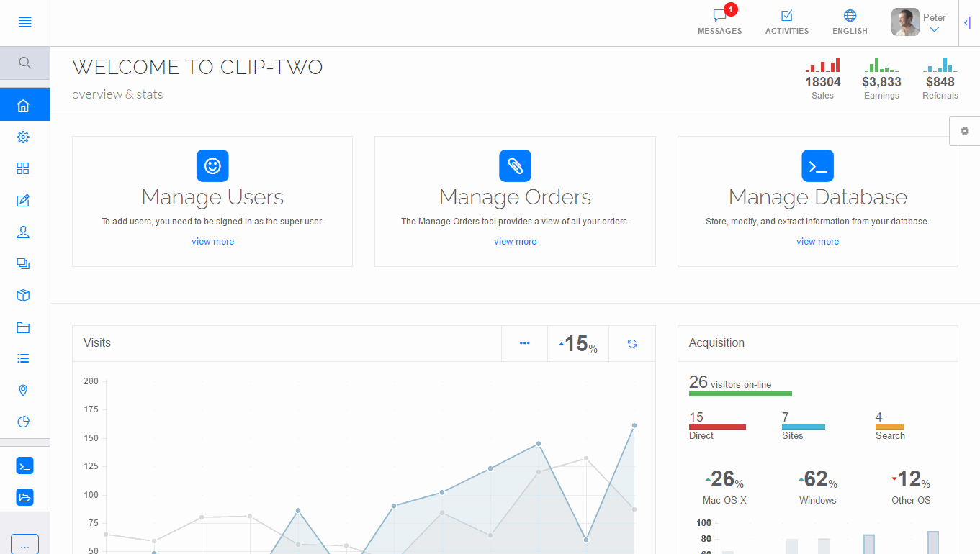The width and height of the screenshot is (980, 554).
Task: Click view more under Manage Users
Action: coord(212,242)
